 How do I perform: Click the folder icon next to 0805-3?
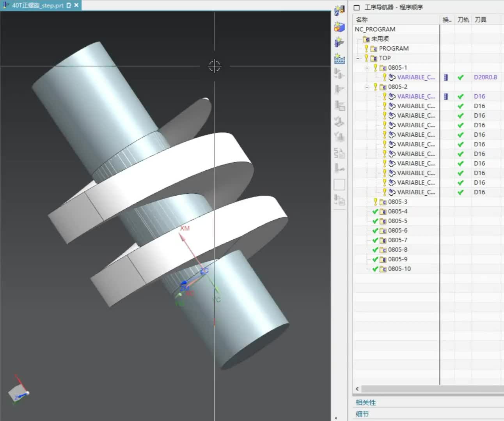(x=383, y=202)
